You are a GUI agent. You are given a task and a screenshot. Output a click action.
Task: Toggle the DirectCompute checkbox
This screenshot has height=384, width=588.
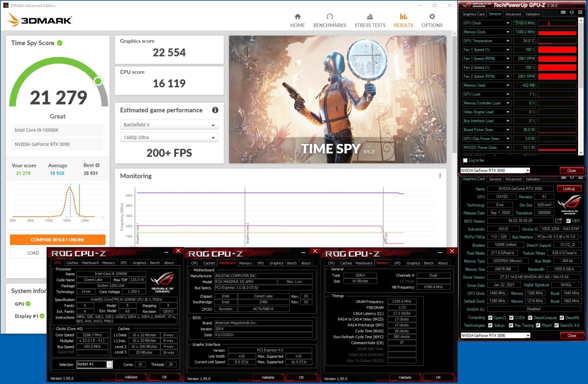[530, 318]
